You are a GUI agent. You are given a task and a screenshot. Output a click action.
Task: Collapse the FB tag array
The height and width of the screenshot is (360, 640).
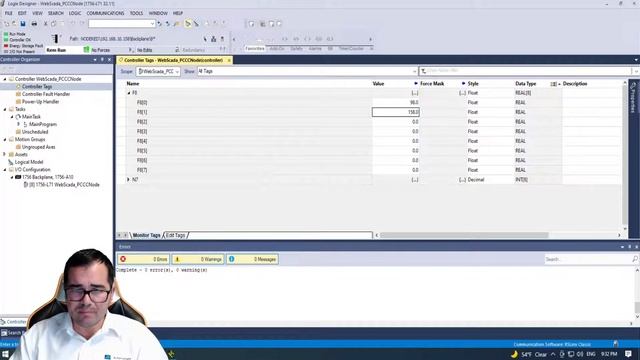point(129,93)
